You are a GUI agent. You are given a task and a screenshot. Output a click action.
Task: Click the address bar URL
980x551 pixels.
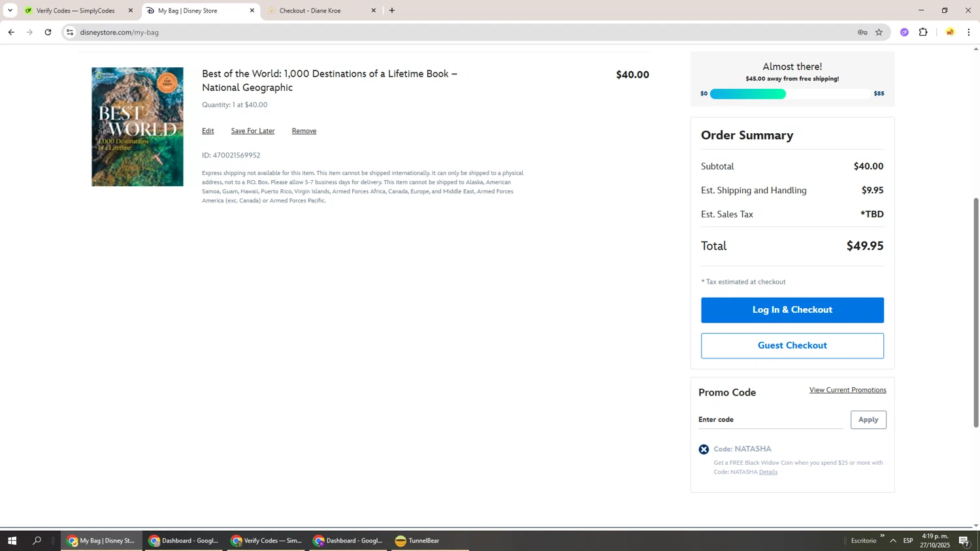pos(120,32)
